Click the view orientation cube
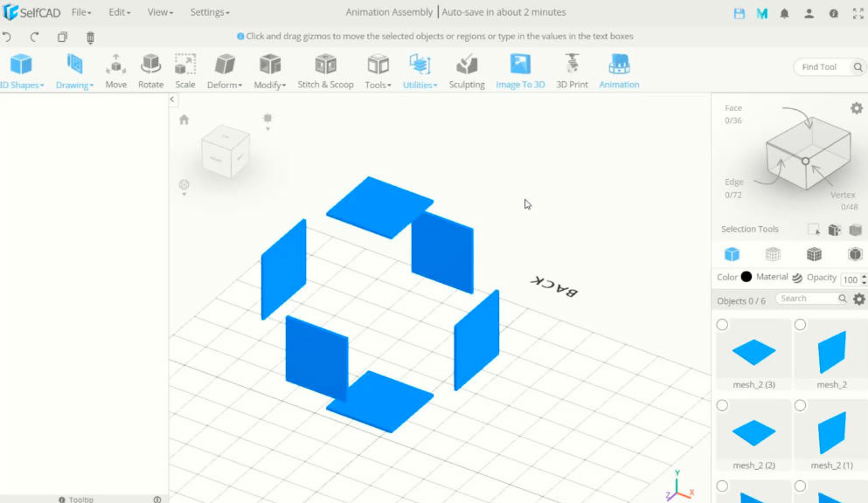 coord(226,151)
